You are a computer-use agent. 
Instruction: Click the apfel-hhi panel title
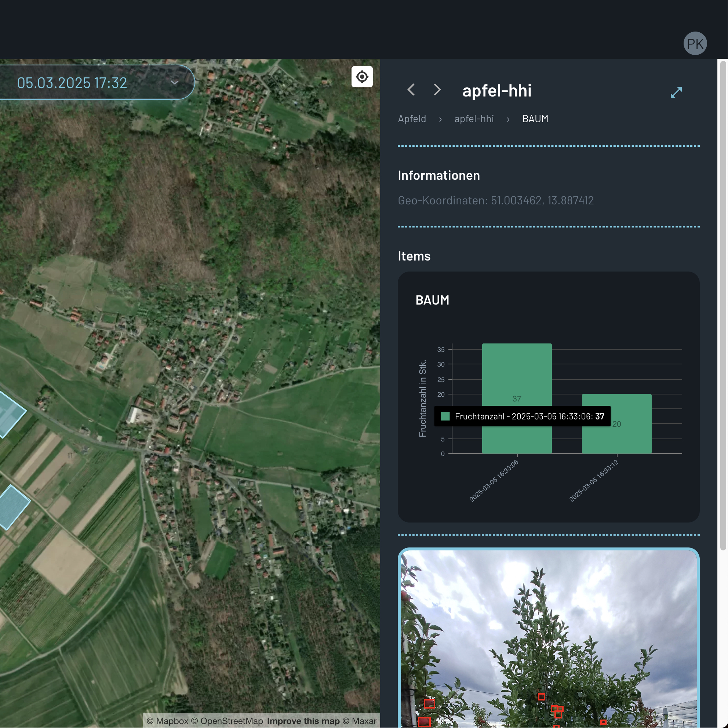click(x=496, y=90)
